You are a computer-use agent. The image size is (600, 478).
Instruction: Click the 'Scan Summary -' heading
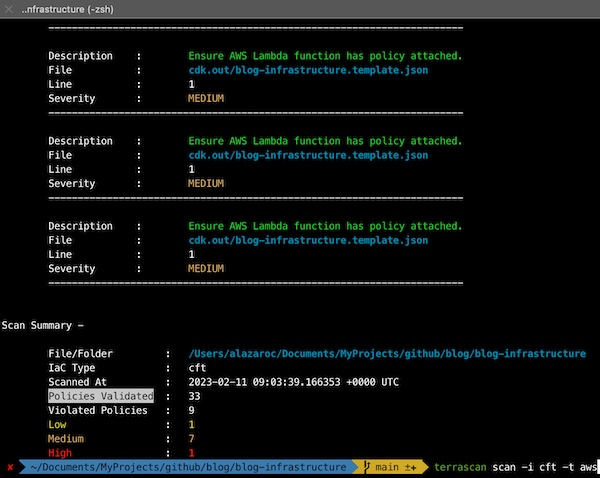[42, 325]
